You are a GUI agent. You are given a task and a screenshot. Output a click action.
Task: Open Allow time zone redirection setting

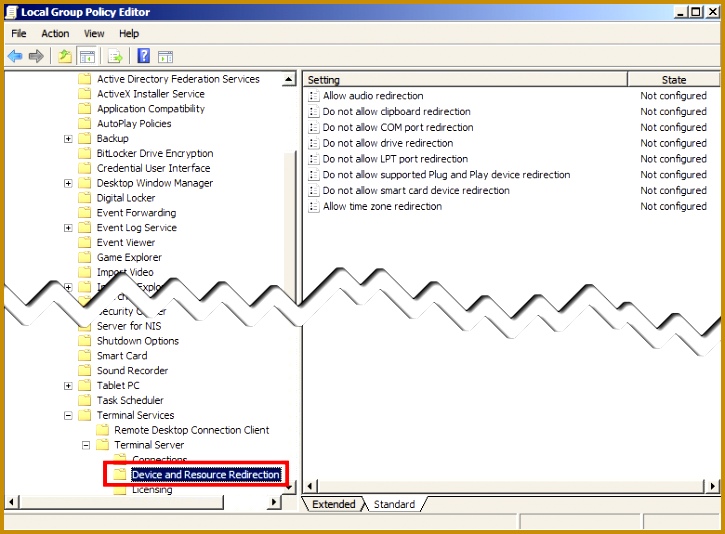tap(382, 206)
